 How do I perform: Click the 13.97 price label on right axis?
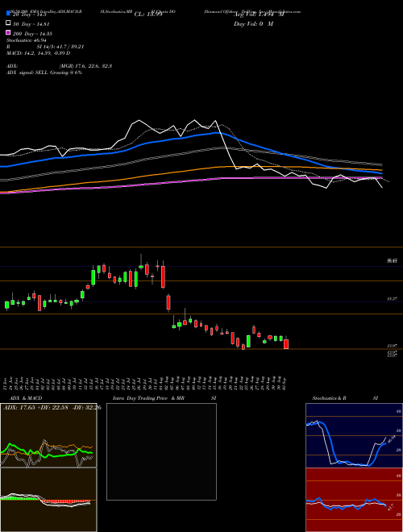pos(393,346)
